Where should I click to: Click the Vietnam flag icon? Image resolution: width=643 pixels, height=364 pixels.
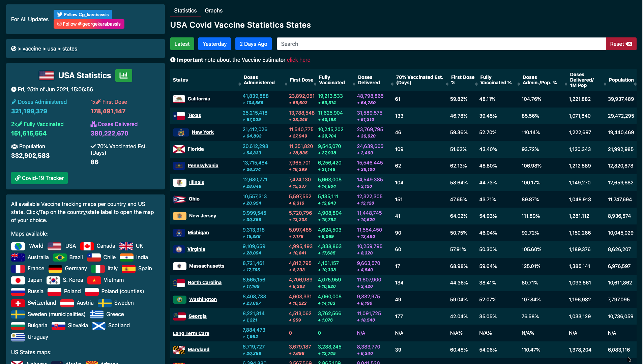click(94, 280)
